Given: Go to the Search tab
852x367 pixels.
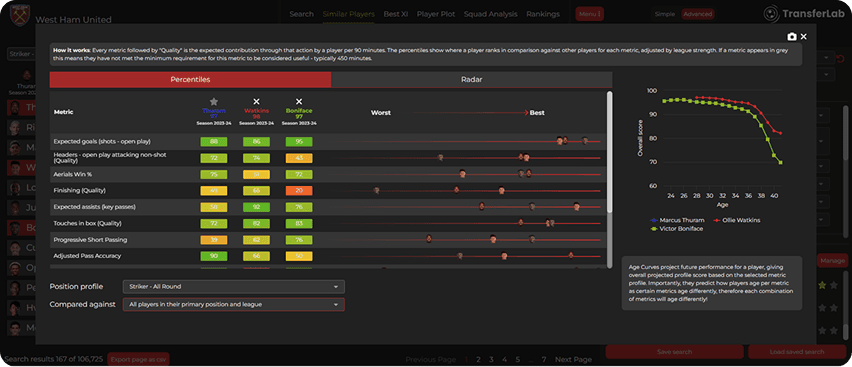Looking at the screenshot, I should coord(302,14).
